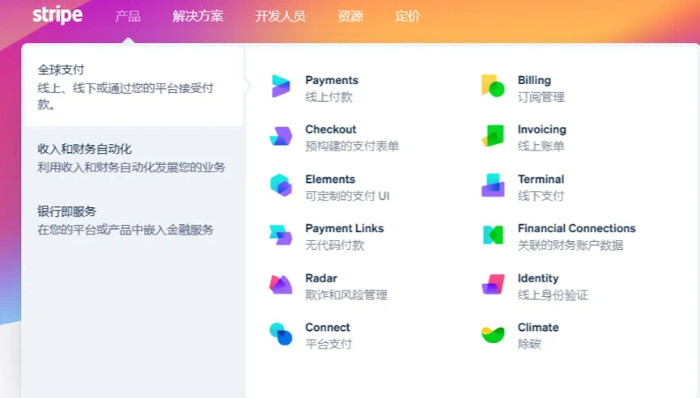Click the 订阅管理 subtitle
This screenshot has height=398, width=700.
542,97
